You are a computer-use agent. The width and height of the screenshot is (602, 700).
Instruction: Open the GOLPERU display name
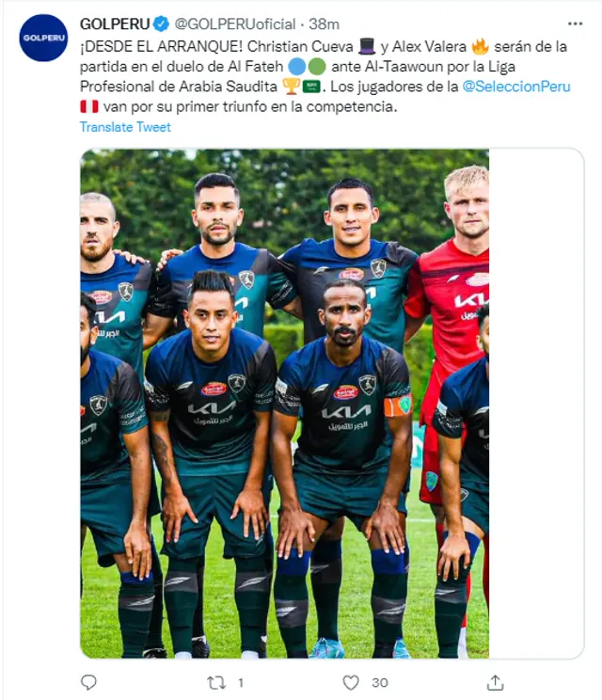(x=115, y=24)
